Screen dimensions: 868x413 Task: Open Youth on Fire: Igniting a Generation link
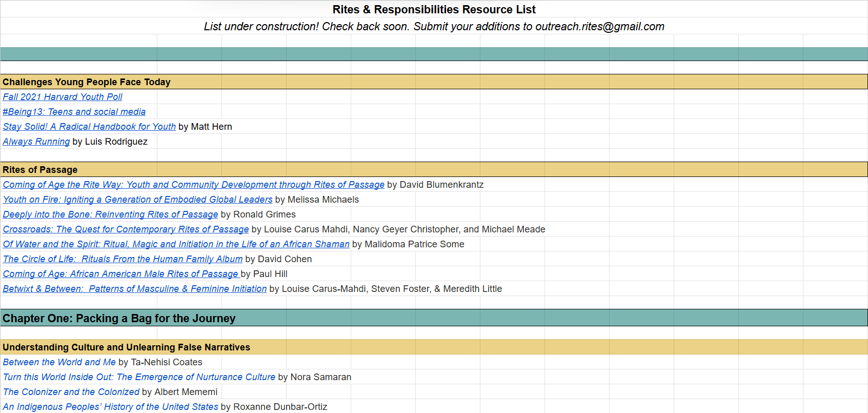coord(137,200)
